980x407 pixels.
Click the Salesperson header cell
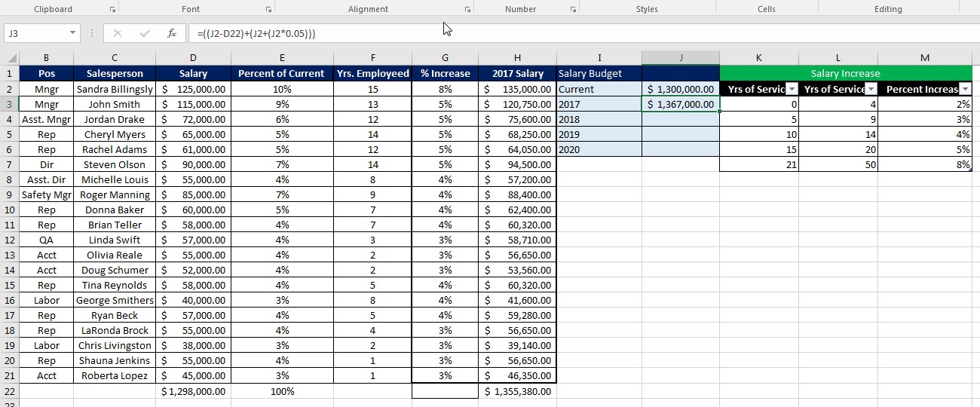pos(115,74)
